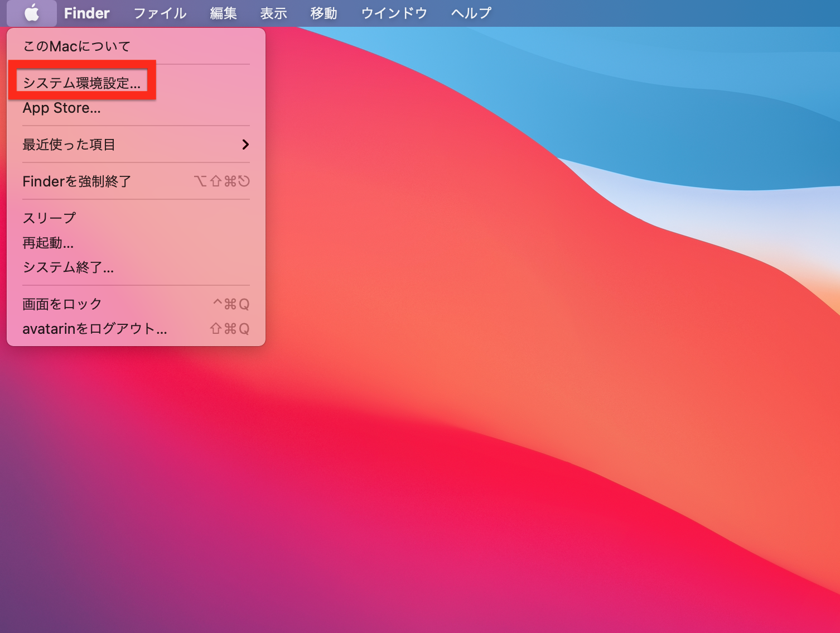
Task: Choose システム環境設定... from Apple menu
Action: click(136, 83)
